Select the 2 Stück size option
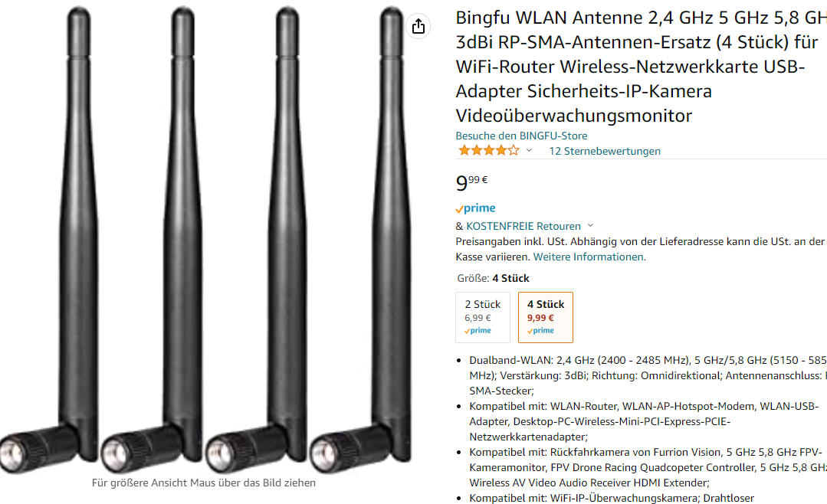The height and width of the screenshot is (504, 827). [483, 317]
